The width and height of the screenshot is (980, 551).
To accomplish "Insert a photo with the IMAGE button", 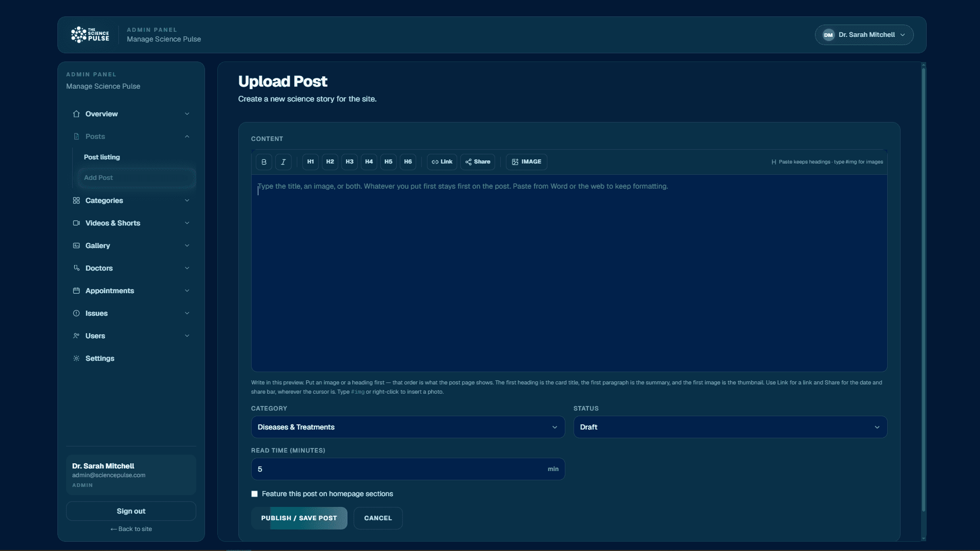I will coord(526,162).
